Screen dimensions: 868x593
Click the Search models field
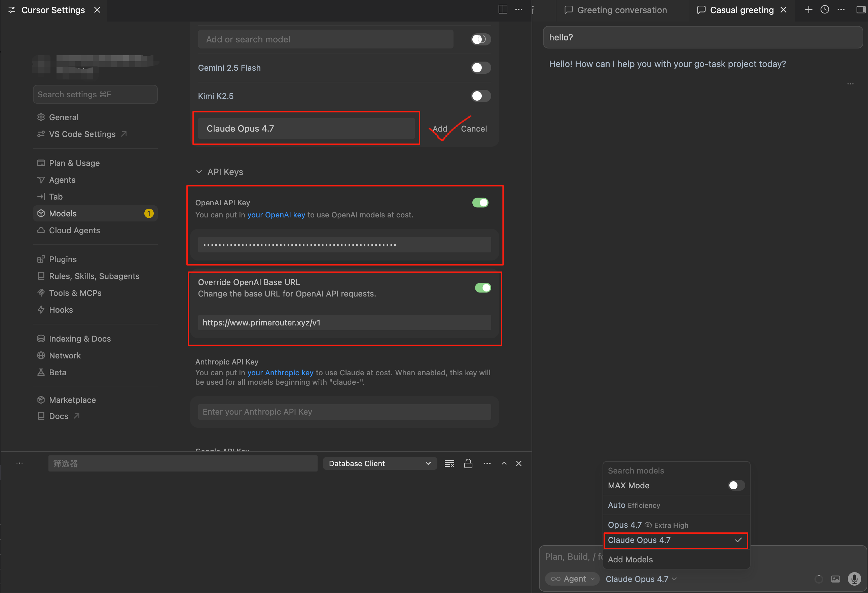(x=676, y=471)
